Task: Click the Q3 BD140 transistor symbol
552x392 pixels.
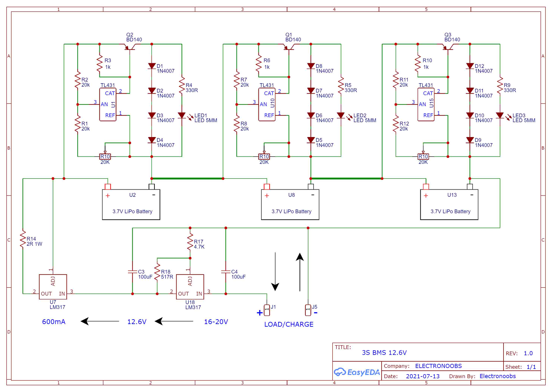Action: (x=448, y=47)
